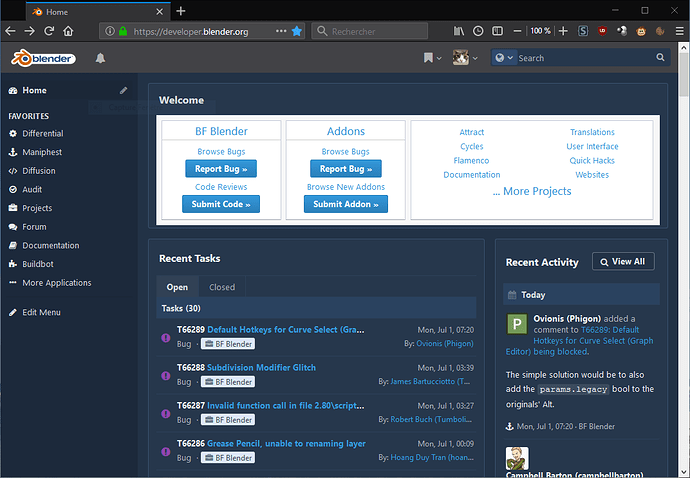Click Submit Code button
The height and width of the screenshot is (478, 690).
tap(221, 204)
